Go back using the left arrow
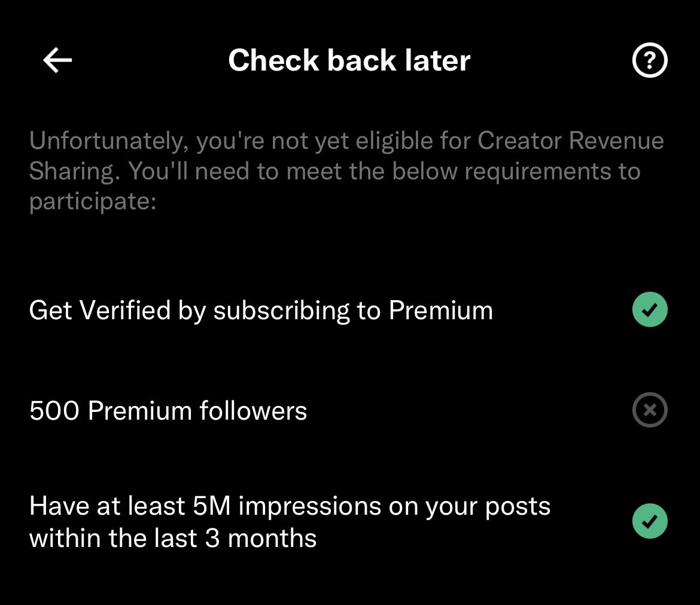The width and height of the screenshot is (700, 605). [57, 60]
